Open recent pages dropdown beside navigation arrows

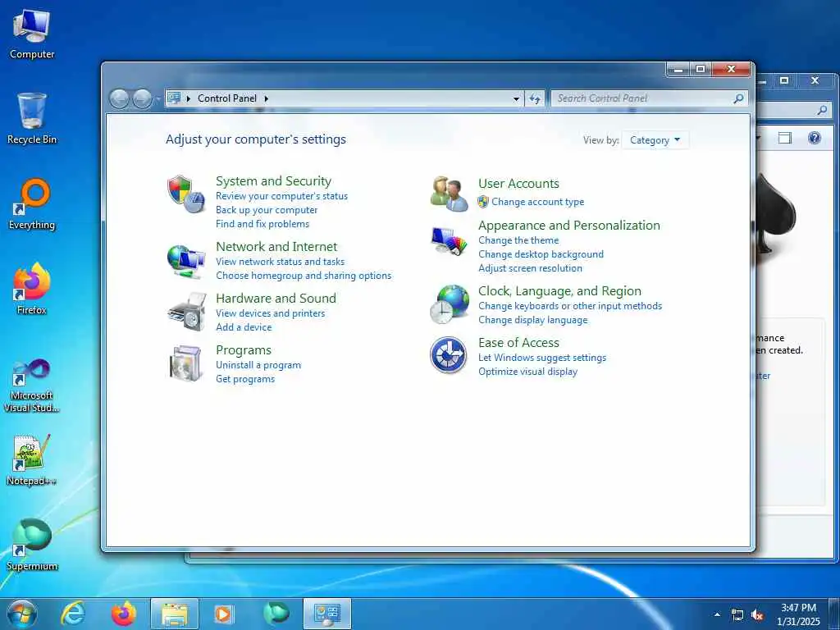[x=158, y=99]
